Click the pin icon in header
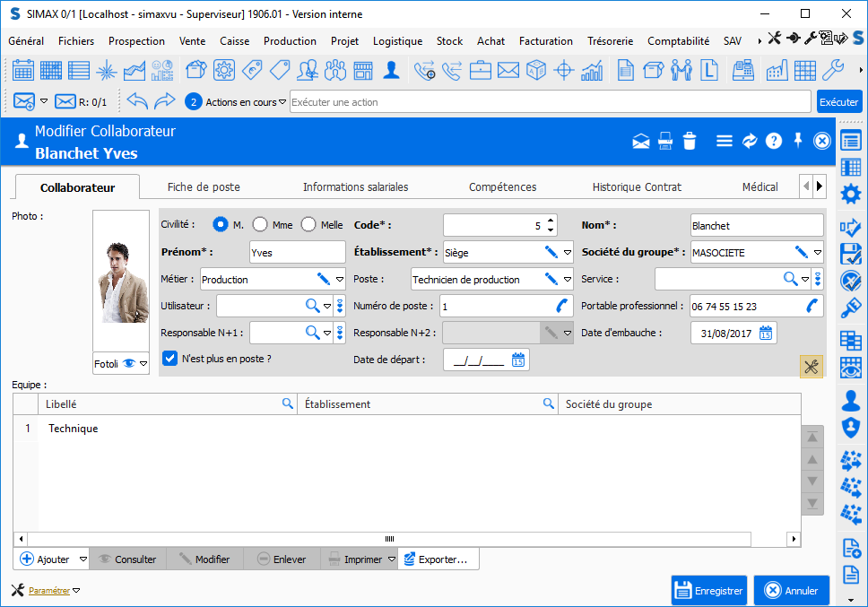Viewport: 868px width, 607px height. tap(798, 141)
